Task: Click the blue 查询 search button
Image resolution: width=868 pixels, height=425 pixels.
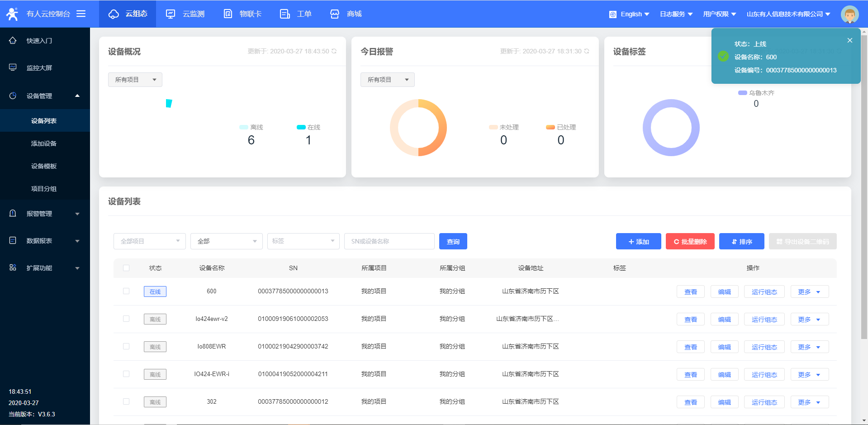Action: pos(453,241)
